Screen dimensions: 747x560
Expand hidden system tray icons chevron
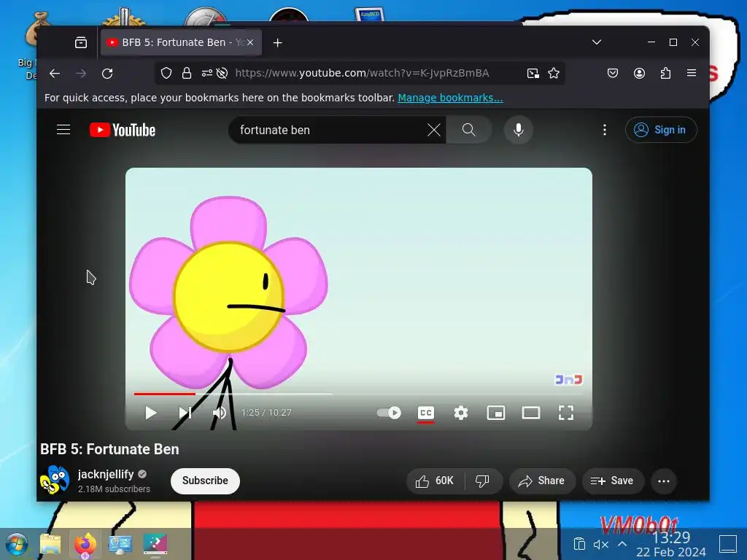622,544
